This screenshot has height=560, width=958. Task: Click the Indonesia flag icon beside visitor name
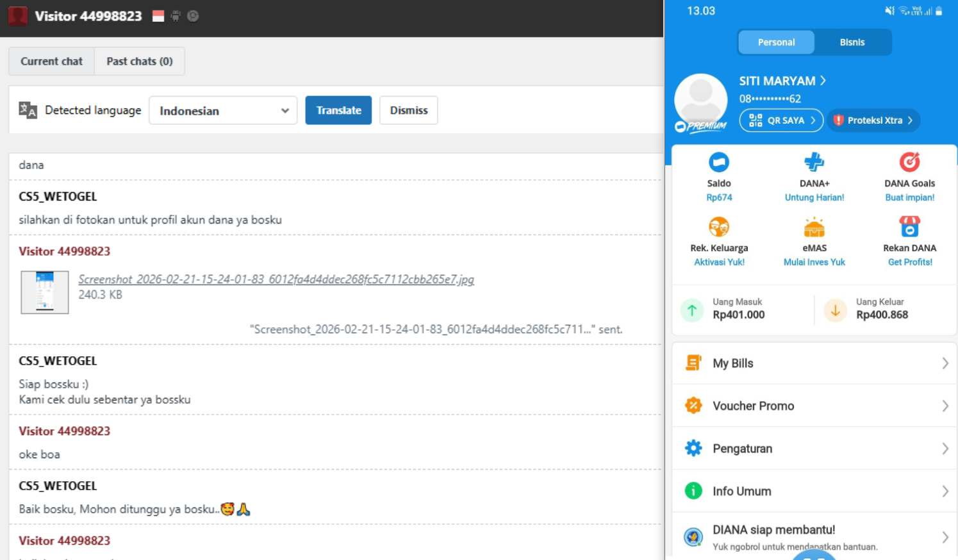tap(158, 16)
